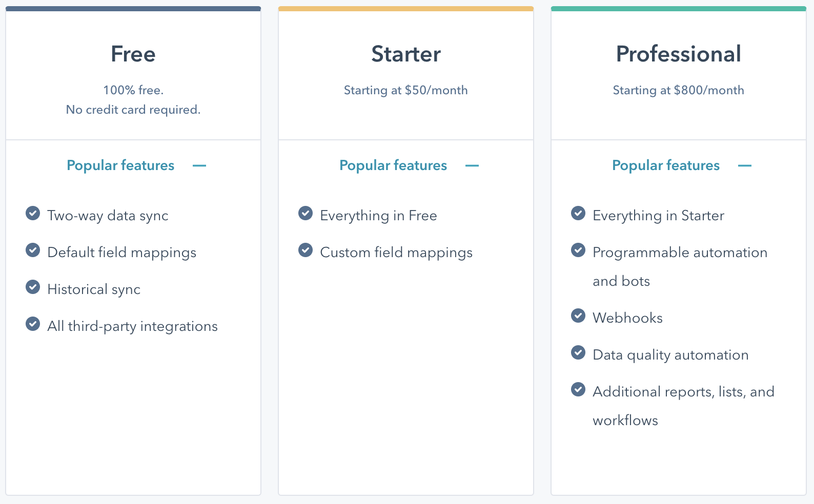Image resolution: width=814 pixels, height=504 pixels.
Task: Click Starting at $800/month text
Action: click(679, 90)
